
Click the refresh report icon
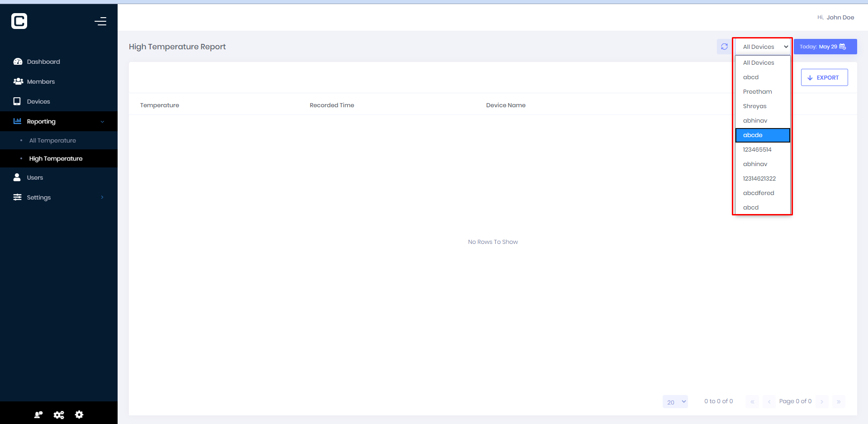(x=724, y=47)
